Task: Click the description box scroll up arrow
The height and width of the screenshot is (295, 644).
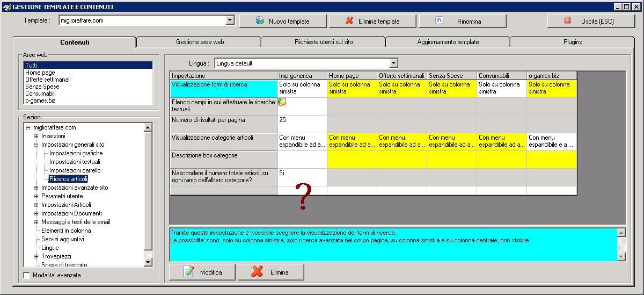Action: click(x=621, y=232)
